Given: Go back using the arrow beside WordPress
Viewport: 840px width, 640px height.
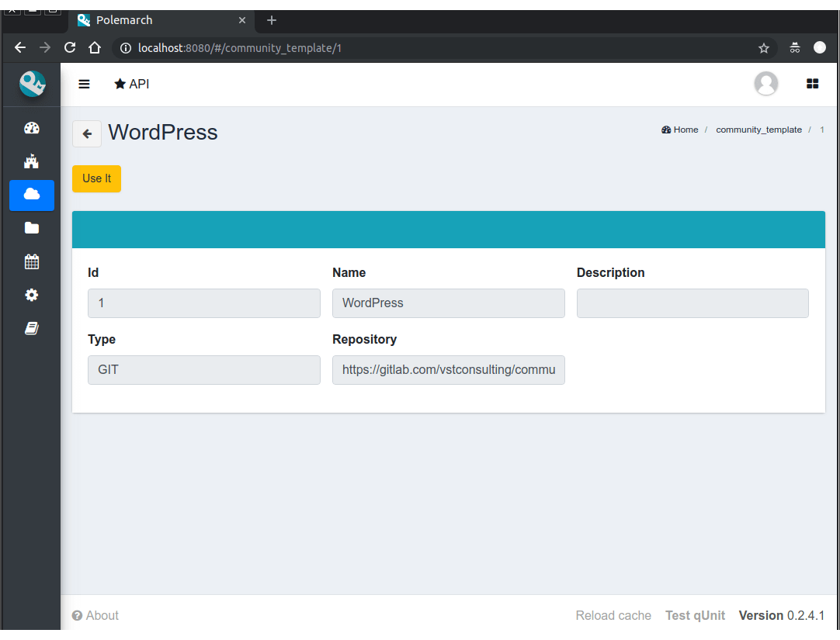Looking at the screenshot, I should 87,133.
